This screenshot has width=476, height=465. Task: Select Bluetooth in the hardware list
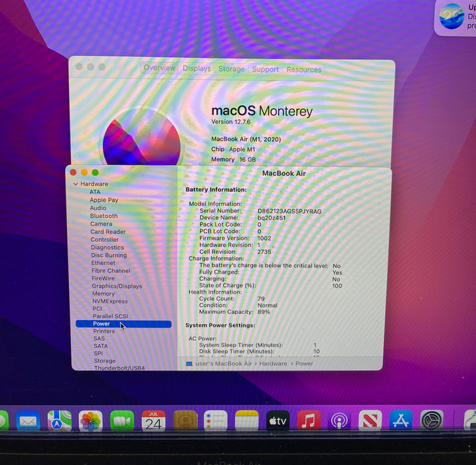104,216
